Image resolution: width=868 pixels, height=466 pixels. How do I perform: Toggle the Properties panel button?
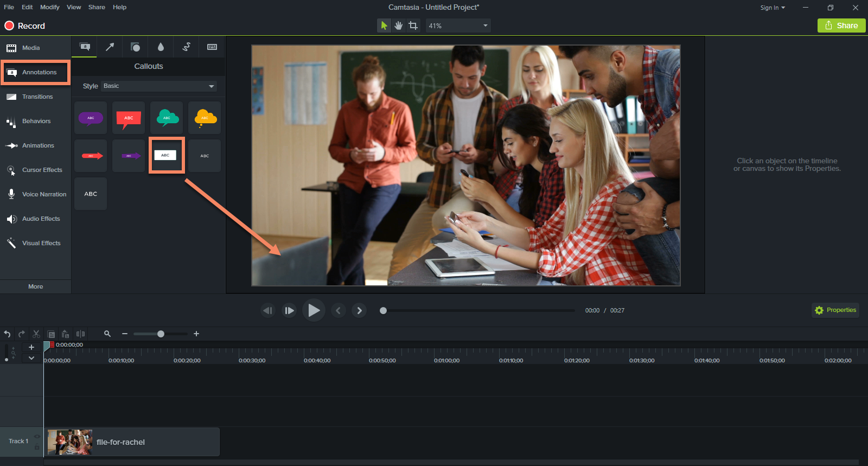pos(835,310)
